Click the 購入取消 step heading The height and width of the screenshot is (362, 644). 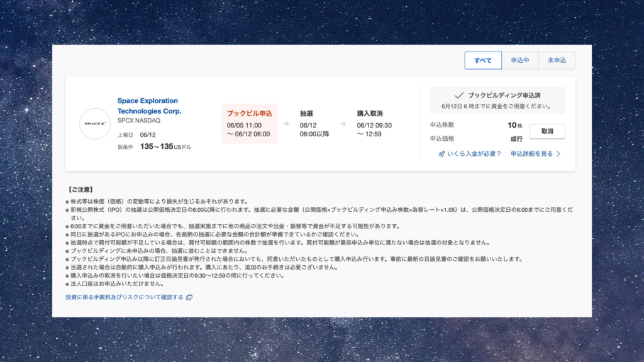(370, 113)
